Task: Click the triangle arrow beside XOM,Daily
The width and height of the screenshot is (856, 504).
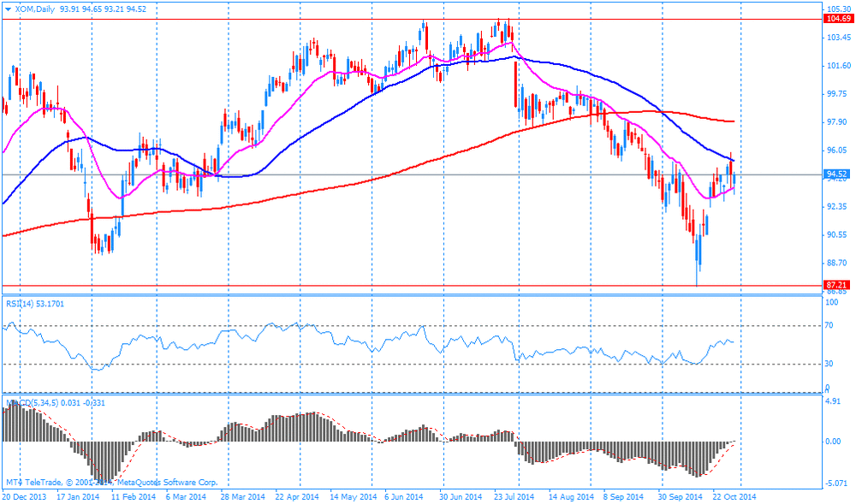Action: point(8,9)
